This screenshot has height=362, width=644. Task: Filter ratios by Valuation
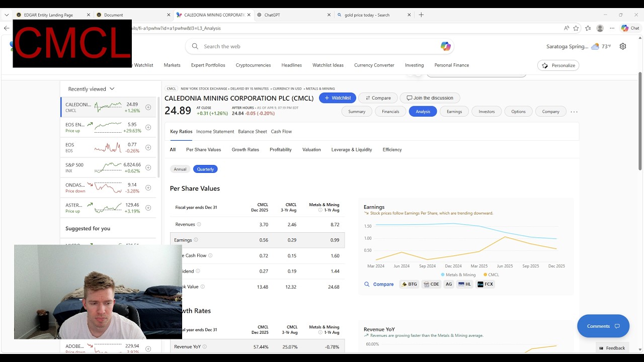(x=311, y=149)
